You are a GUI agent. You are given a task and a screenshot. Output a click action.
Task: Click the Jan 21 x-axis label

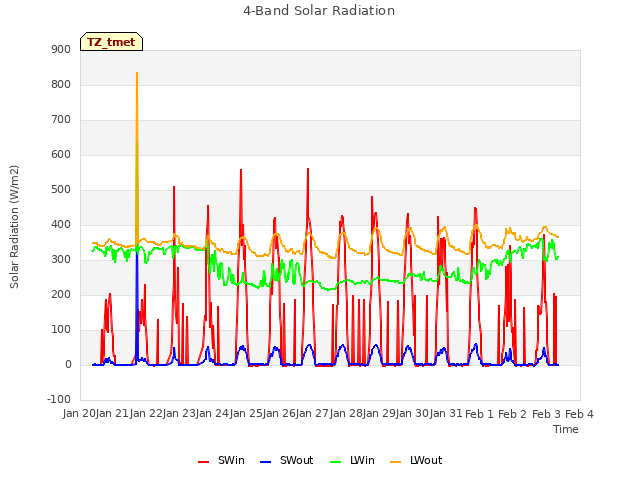112,413
